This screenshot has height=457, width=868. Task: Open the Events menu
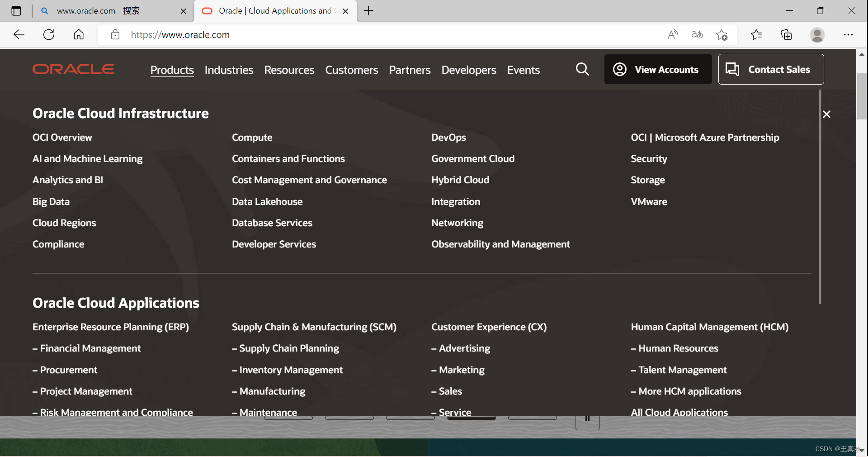tap(524, 70)
